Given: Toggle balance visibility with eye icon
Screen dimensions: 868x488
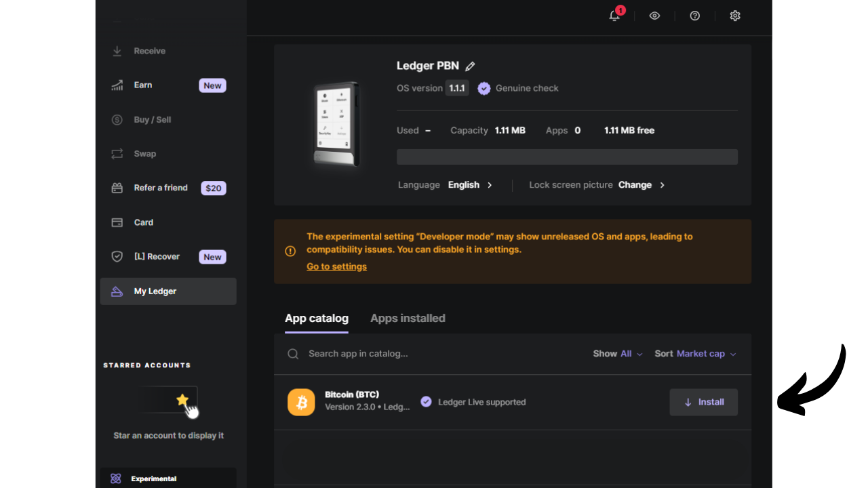Looking at the screenshot, I should (654, 15).
